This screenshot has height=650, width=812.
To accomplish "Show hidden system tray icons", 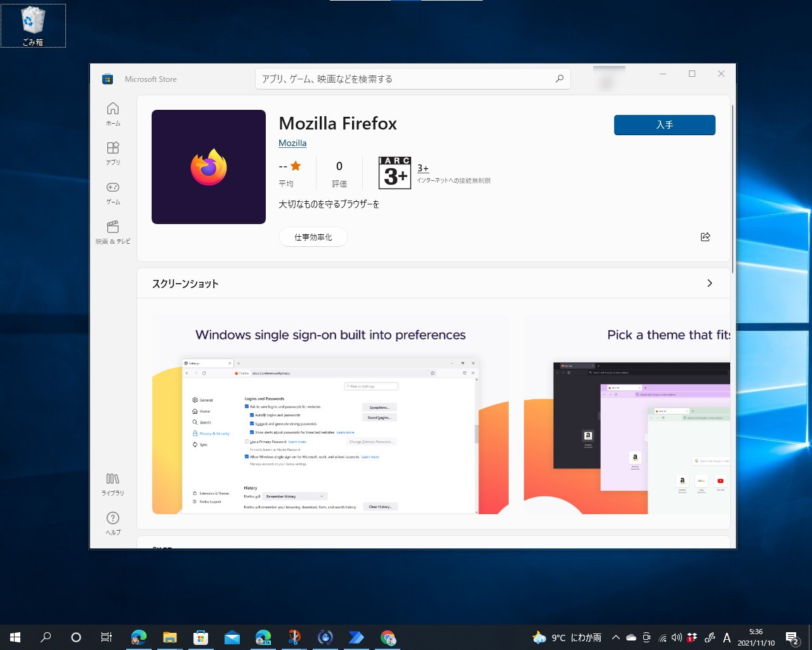I will coord(615,637).
